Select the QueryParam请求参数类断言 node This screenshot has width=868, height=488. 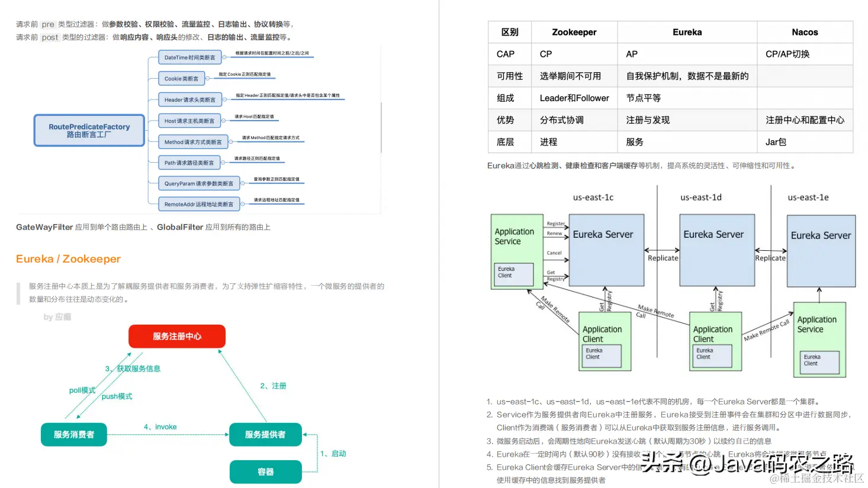[x=199, y=183]
